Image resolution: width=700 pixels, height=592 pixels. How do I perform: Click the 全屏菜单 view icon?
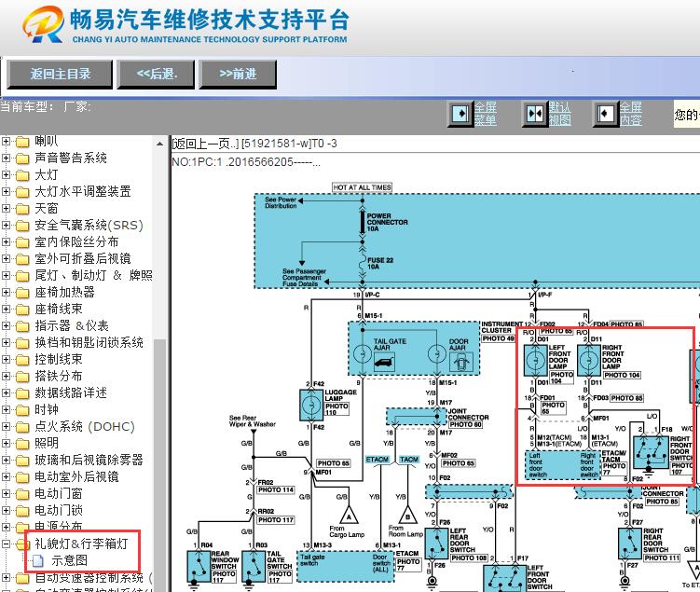[x=460, y=114]
